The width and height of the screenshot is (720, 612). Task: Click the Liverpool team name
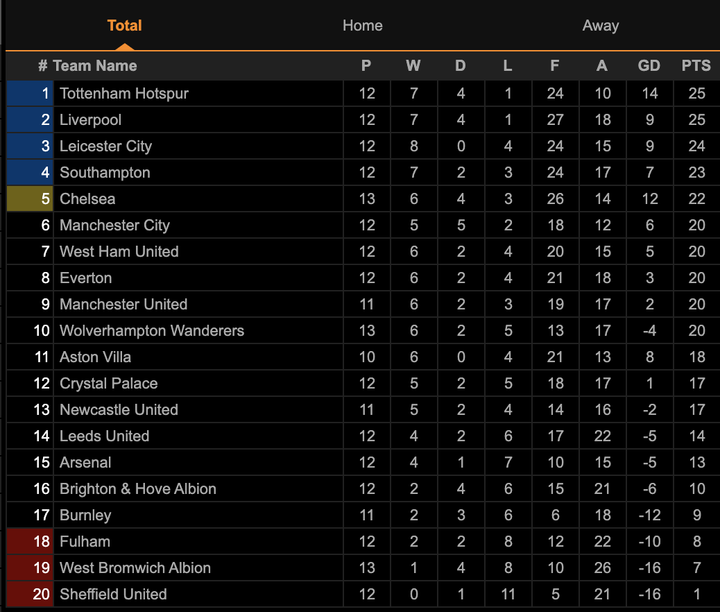point(91,120)
